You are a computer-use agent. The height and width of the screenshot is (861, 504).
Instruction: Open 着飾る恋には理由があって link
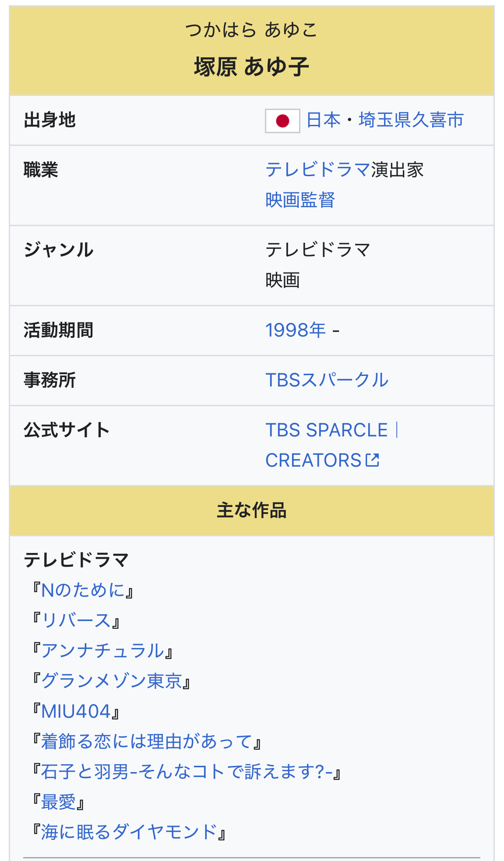(147, 741)
